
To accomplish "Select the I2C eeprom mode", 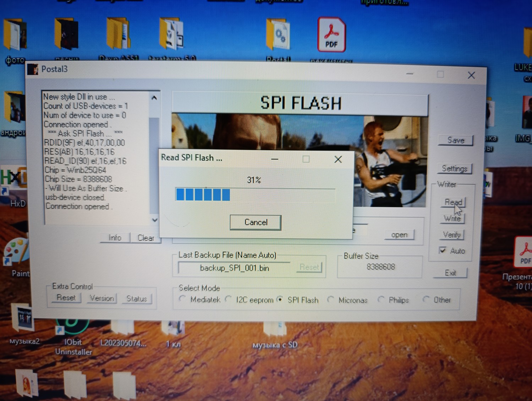I will pyautogui.click(x=228, y=299).
